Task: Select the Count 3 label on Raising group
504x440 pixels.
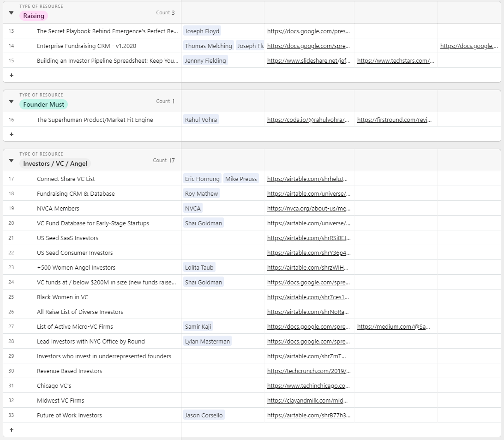Action: coord(165,12)
